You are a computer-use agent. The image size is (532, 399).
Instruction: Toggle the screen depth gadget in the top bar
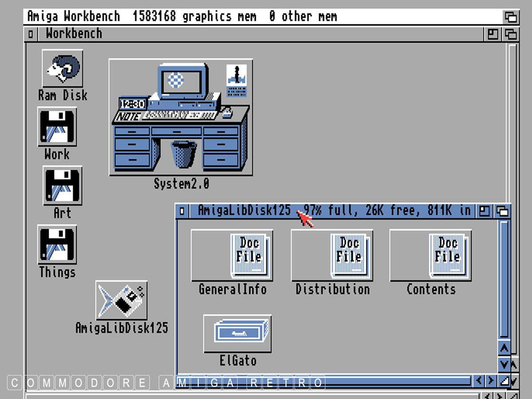(511, 17)
